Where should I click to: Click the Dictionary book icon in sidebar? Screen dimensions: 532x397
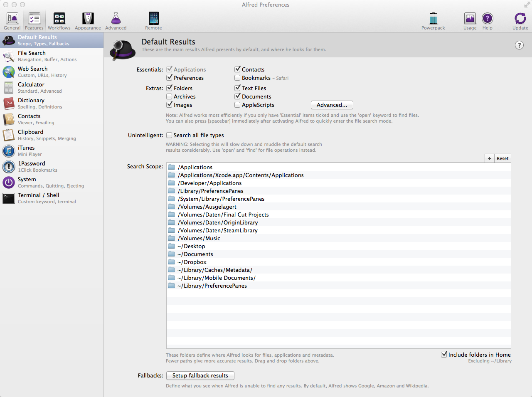(9, 104)
